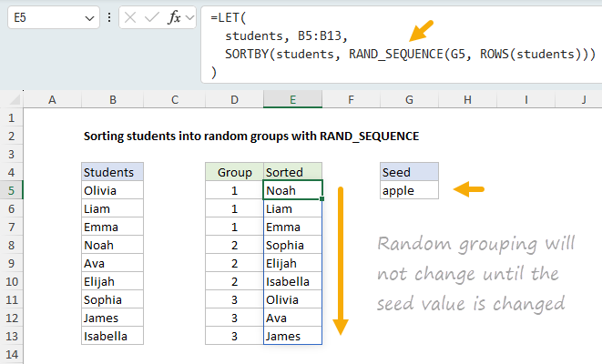Click the Ava cell in Students column

pos(113,263)
